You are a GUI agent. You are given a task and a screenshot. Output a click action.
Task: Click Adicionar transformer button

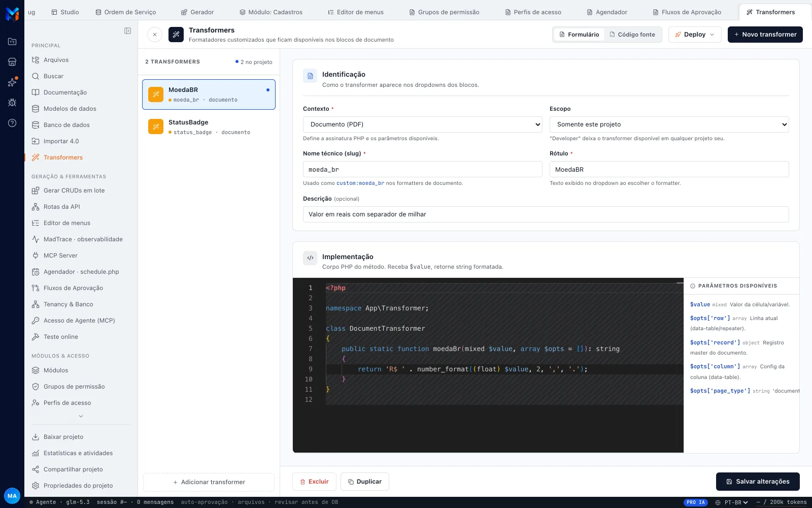point(209,482)
